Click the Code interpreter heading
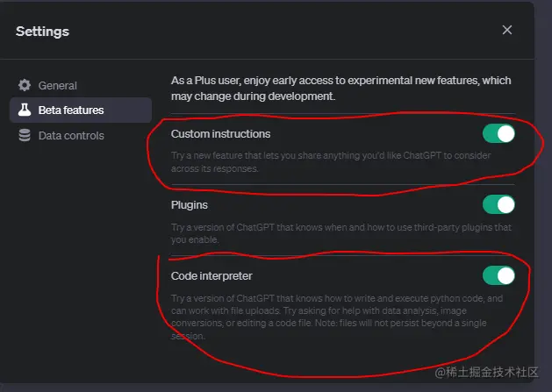Viewport: 552px width, 392px height. [x=211, y=275]
